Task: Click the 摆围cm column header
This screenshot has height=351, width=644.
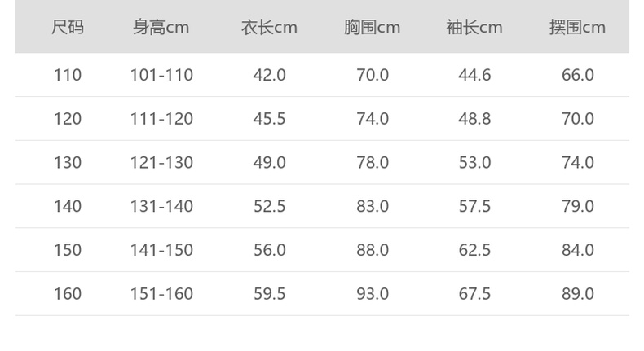Action: click(x=577, y=28)
